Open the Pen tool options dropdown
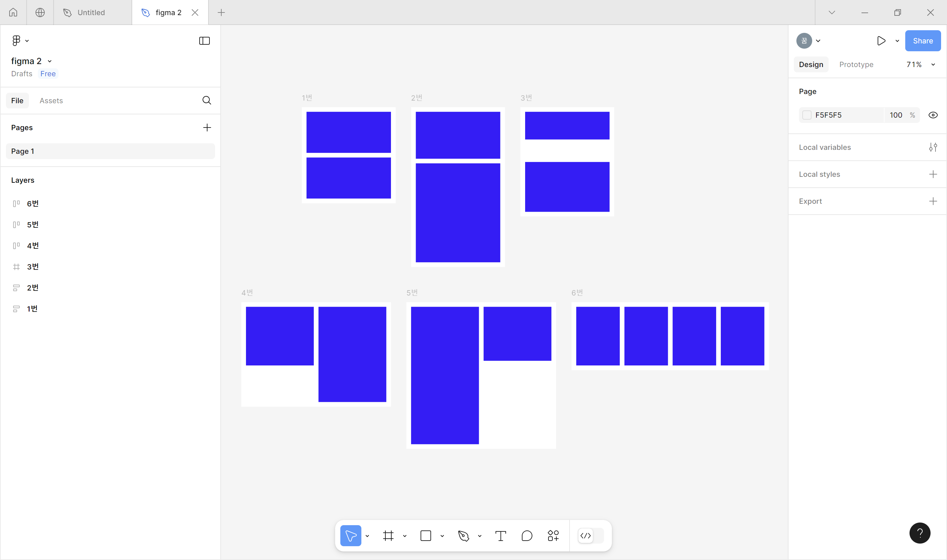This screenshot has width=947, height=560. [x=479, y=536]
